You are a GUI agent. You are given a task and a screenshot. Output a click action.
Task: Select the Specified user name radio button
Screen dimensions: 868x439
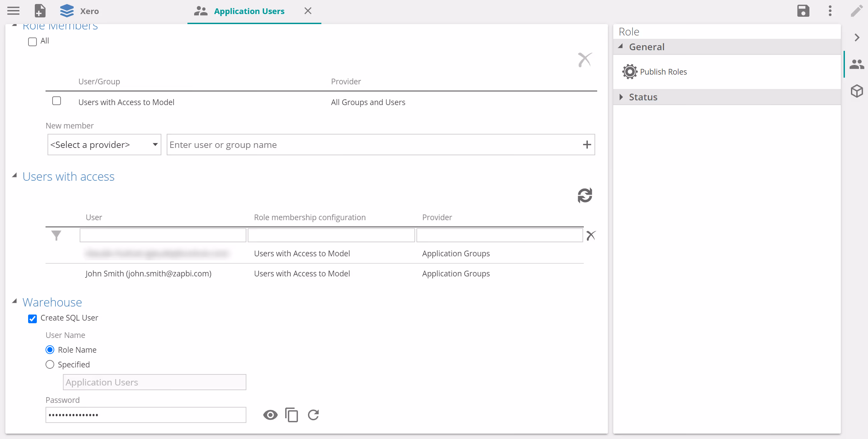(50, 364)
